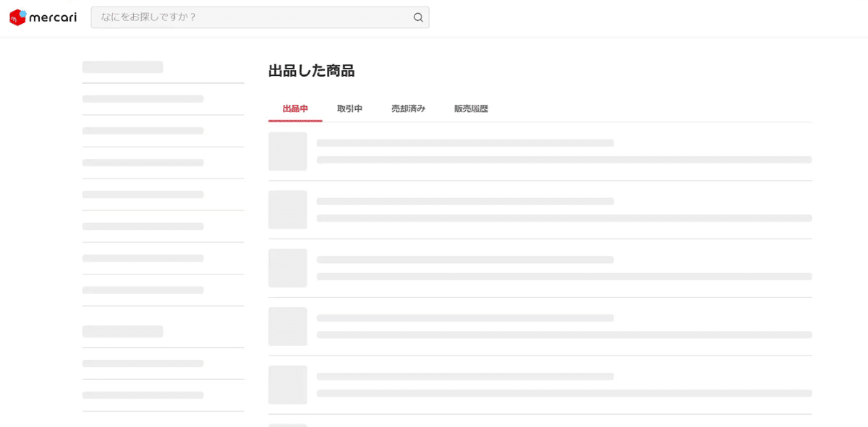
Task: Click the search magnifier icon
Action: coord(418,17)
